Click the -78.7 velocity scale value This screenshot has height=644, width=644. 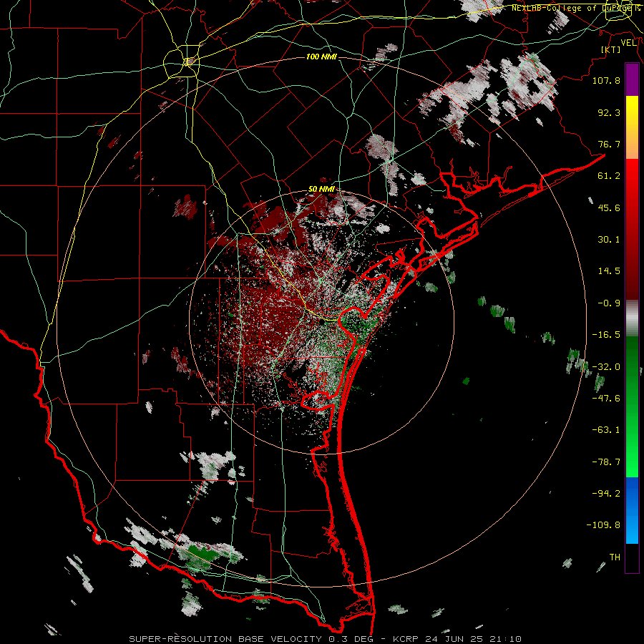click(606, 462)
